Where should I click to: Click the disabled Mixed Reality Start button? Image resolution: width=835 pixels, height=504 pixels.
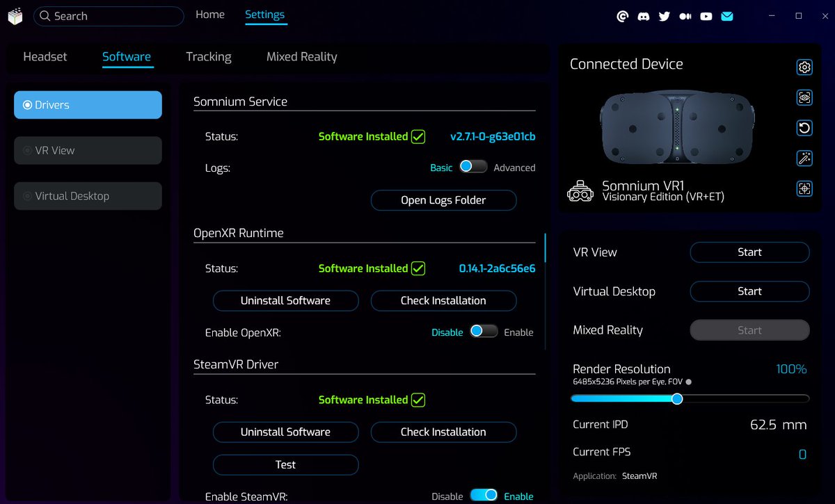(749, 330)
